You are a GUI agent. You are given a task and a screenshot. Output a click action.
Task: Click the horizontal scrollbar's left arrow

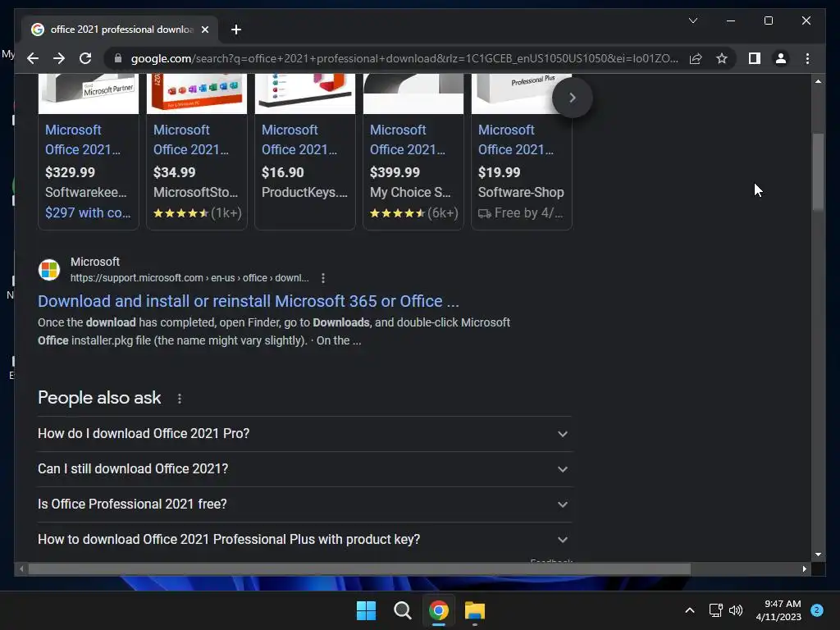click(21, 569)
